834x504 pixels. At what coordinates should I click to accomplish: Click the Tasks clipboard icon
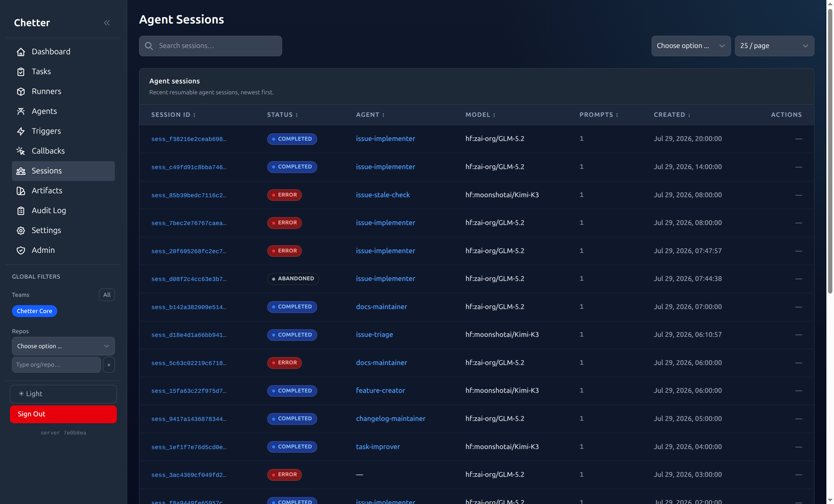21,72
